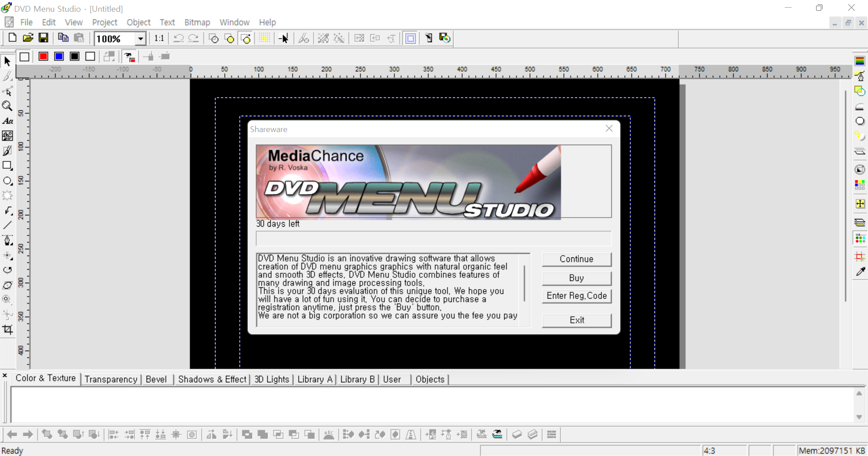Screen dimensions: 868x456
Task: Click bottom panel scroll down arrow
Action: pyautogui.click(x=859, y=417)
